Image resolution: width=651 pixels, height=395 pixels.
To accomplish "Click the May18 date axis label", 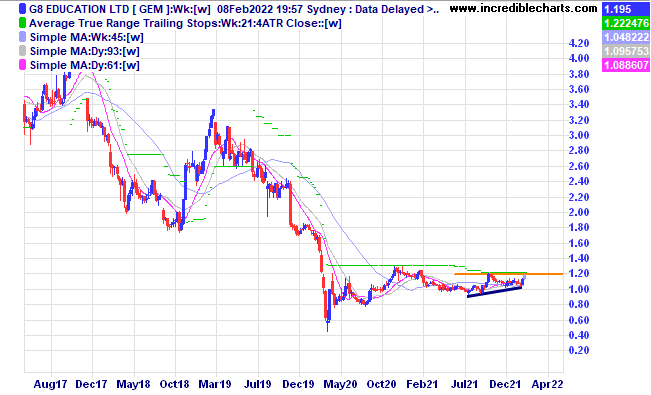I will tap(133, 384).
